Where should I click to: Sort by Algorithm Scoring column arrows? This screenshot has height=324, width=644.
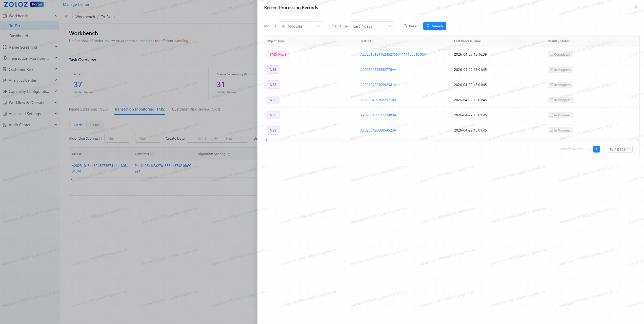pos(229,154)
